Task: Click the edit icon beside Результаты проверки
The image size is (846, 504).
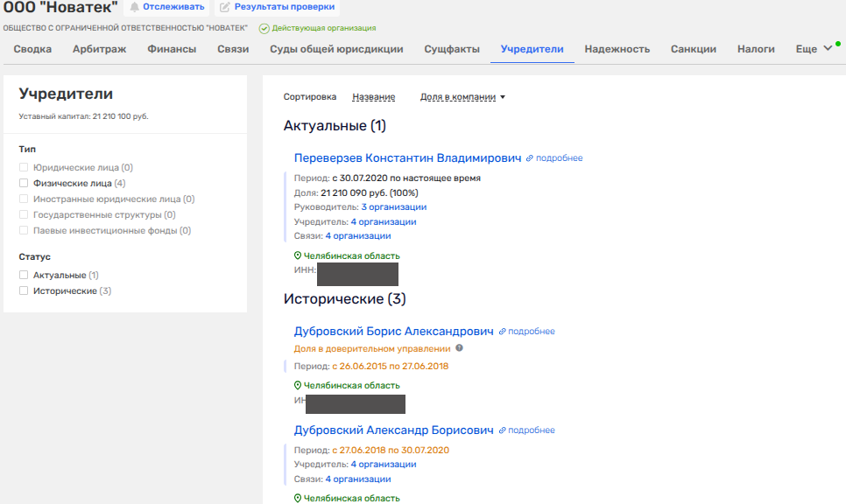Action: (x=224, y=7)
